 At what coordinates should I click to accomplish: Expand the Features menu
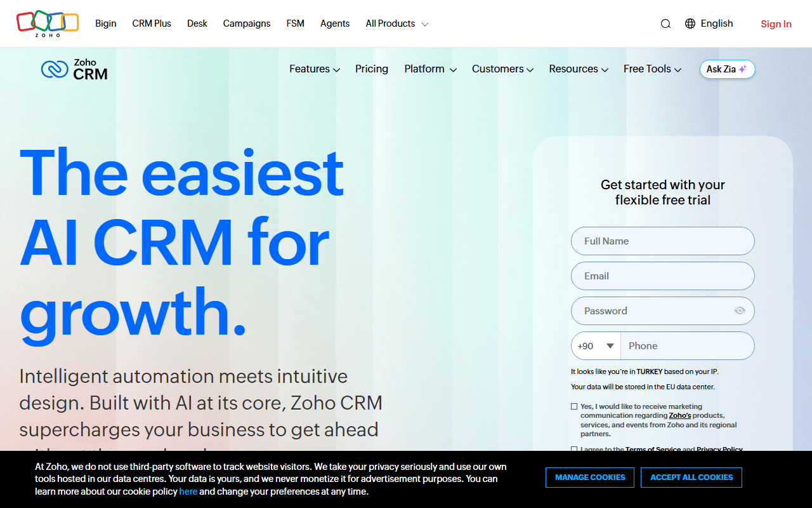(x=315, y=69)
